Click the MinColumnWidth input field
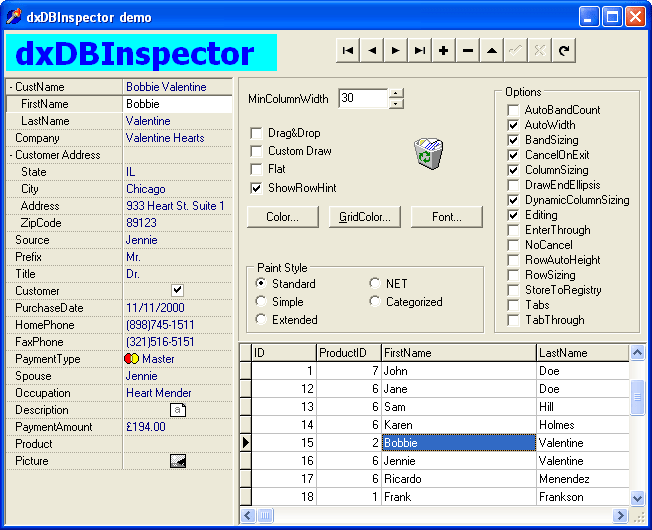 pyautogui.click(x=364, y=99)
